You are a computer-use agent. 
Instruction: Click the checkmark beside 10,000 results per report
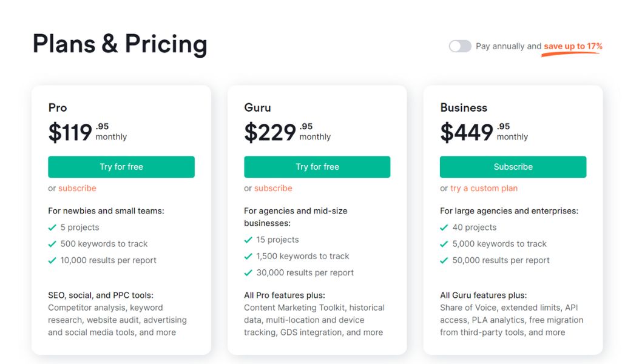point(52,260)
